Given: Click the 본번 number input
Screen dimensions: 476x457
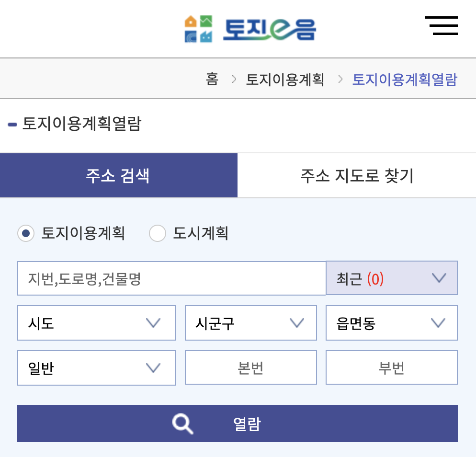Looking at the screenshot, I should click(x=250, y=367).
